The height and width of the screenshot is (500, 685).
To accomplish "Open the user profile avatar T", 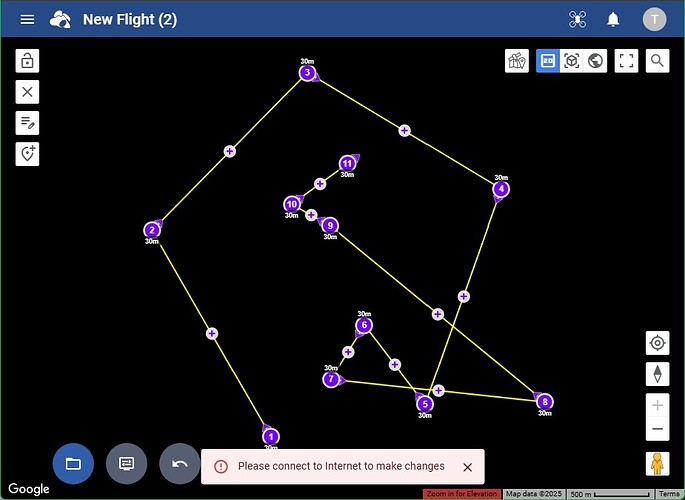I will pos(654,19).
